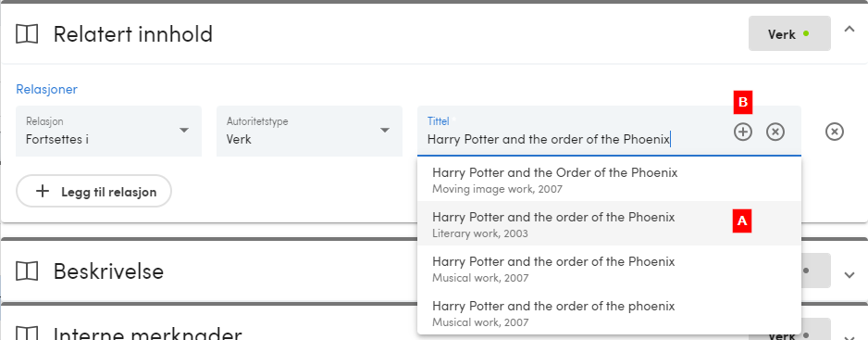
Task: Click the plus-circle icon in Tittel field
Action: (743, 132)
